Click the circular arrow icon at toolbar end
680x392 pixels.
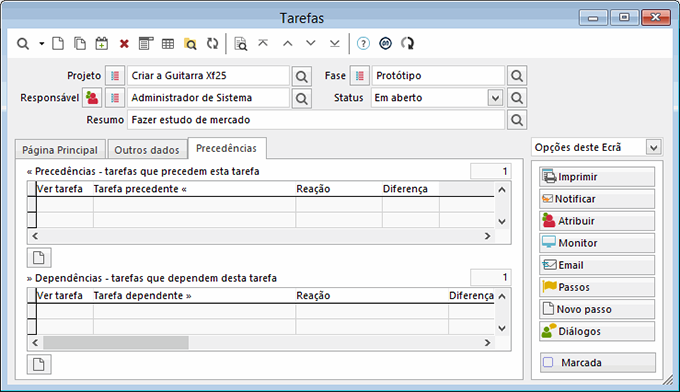click(408, 43)
